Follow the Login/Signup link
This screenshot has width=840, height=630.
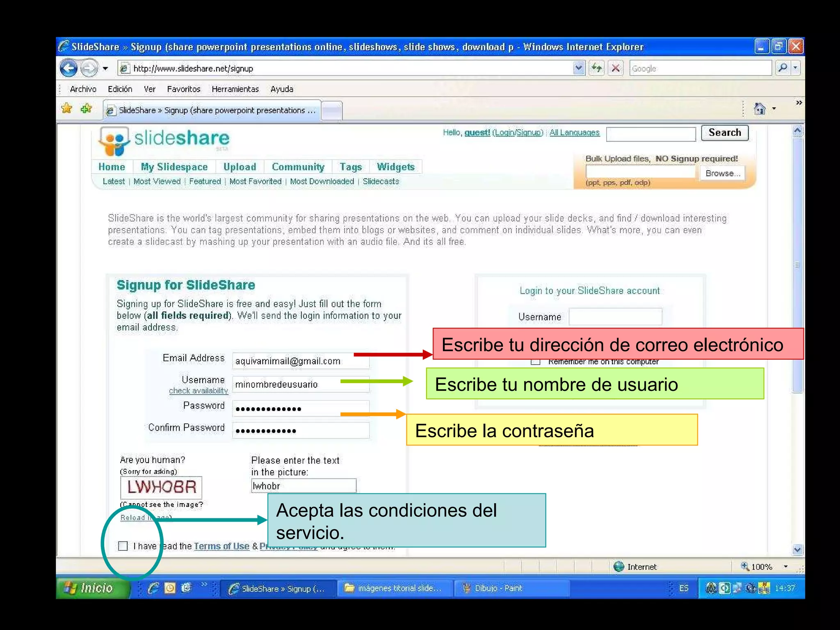[x=518, y=132]
